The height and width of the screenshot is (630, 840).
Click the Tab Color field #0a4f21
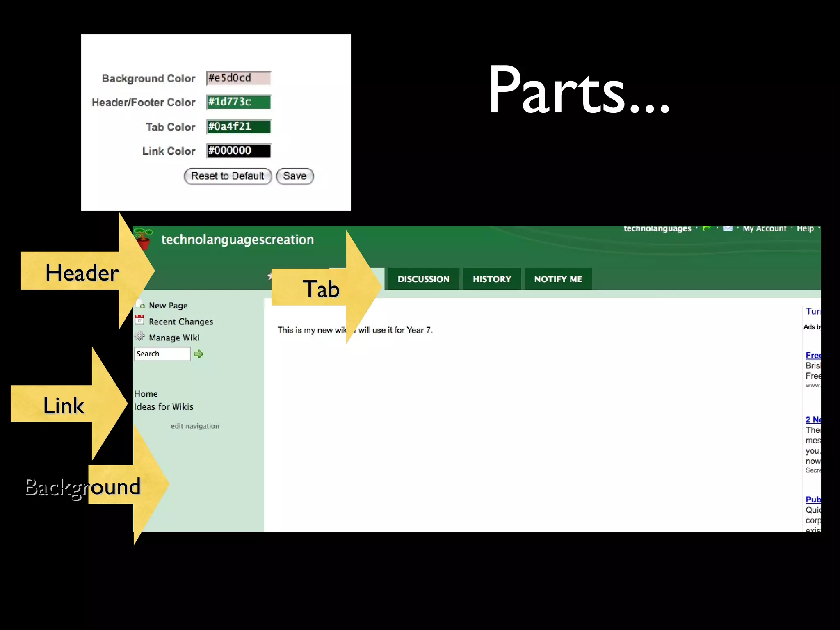238,127
